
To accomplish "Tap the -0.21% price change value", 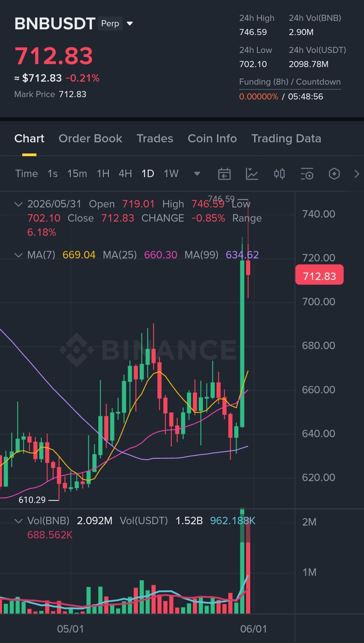I will pyautogui.click(x=83, y=78).
